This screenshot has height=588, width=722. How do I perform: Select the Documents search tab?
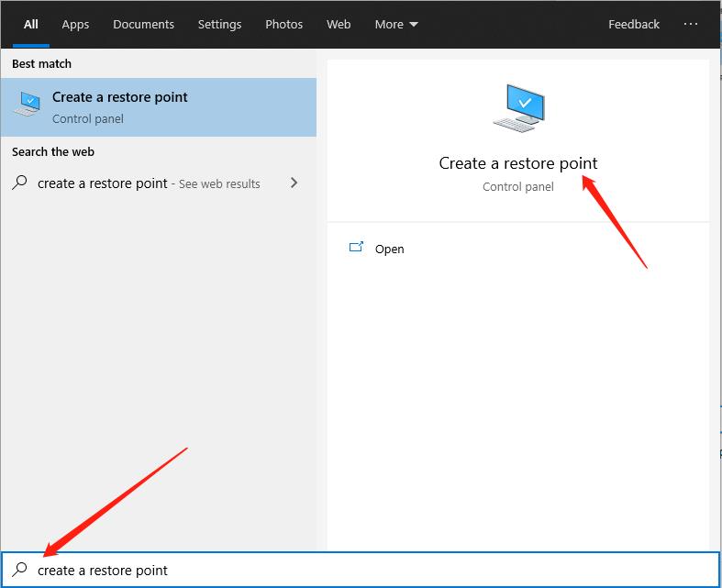[144, 25]
